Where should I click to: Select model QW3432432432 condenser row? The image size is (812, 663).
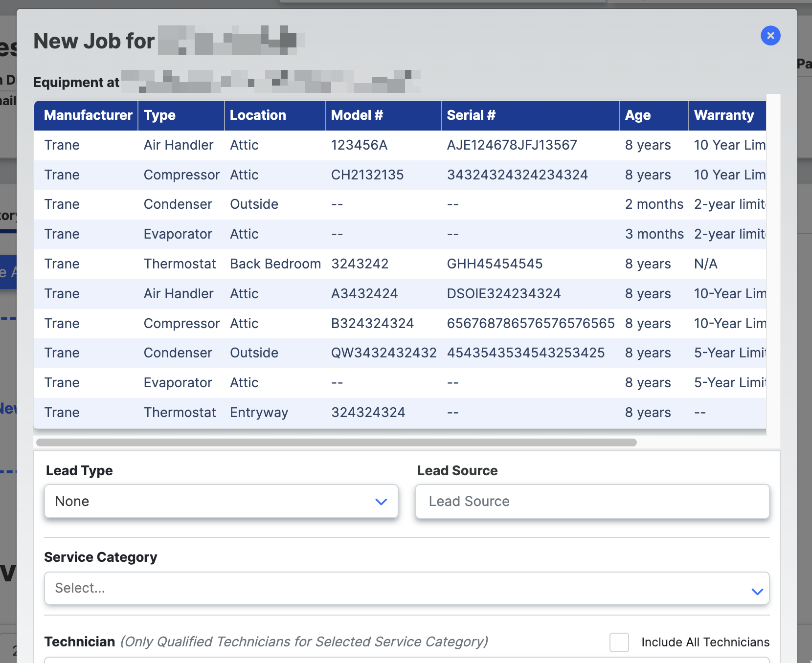pyautogui.click(x=383, y=353)
